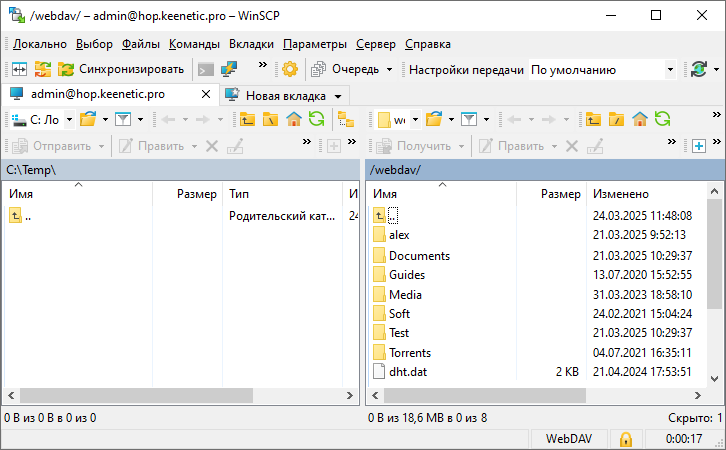This screenshot has height=450, width=726.
Task: Close the admin@hop.keenetic.pro session tab
Action: click(206, 95)
